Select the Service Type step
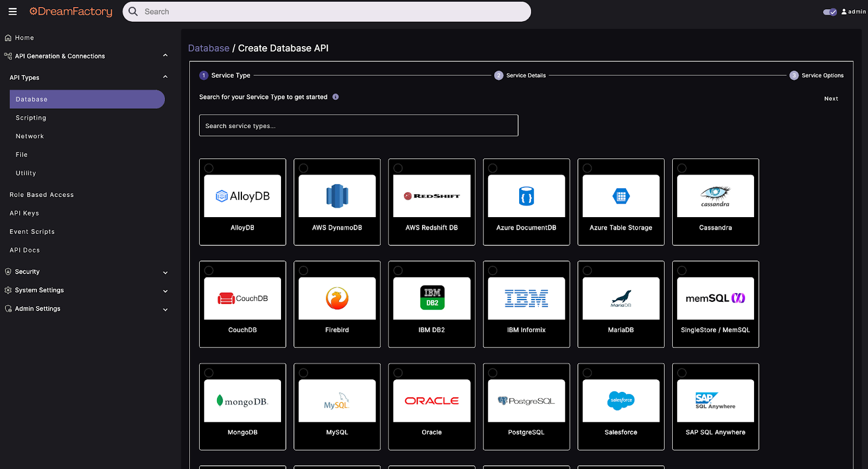The width and height of the screenshot is (868, 469). pos(225,75)
